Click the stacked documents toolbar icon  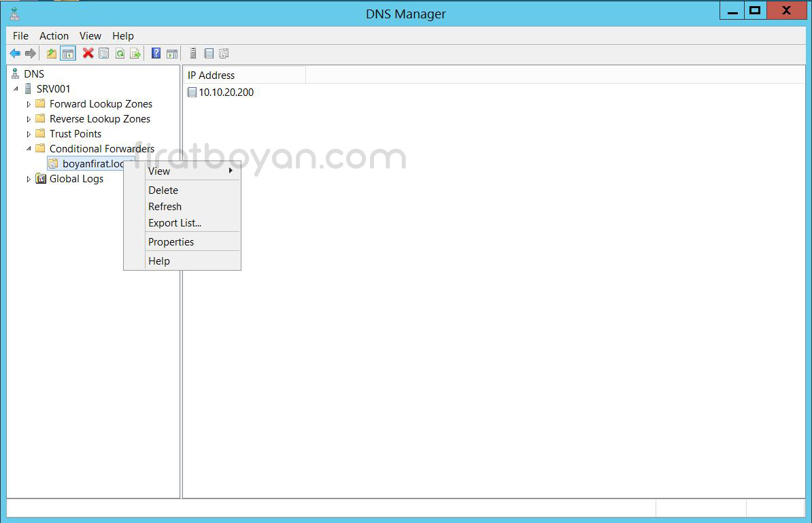(x=224, y=53)
